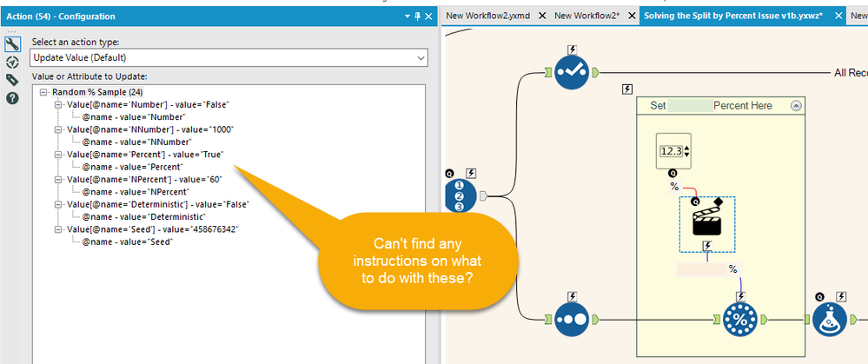Viewport: 868px width, 364px height.
Task: Select the Action clapperboard tool on canvas
Action: click(707, 222)
